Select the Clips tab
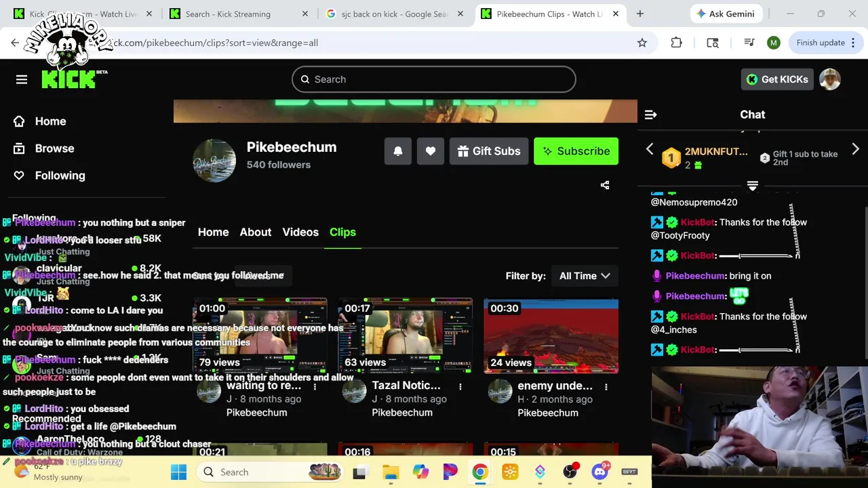868x488 pixels. point(342,232)
